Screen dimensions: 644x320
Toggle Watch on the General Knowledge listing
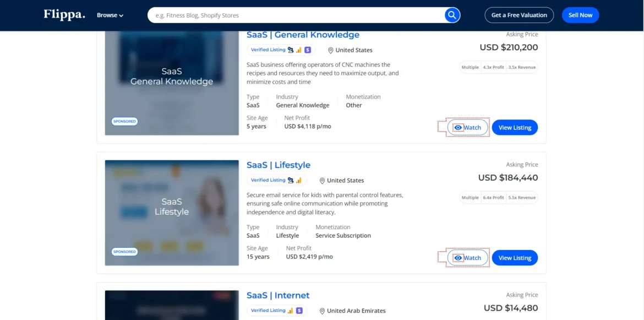pos(467,128)
